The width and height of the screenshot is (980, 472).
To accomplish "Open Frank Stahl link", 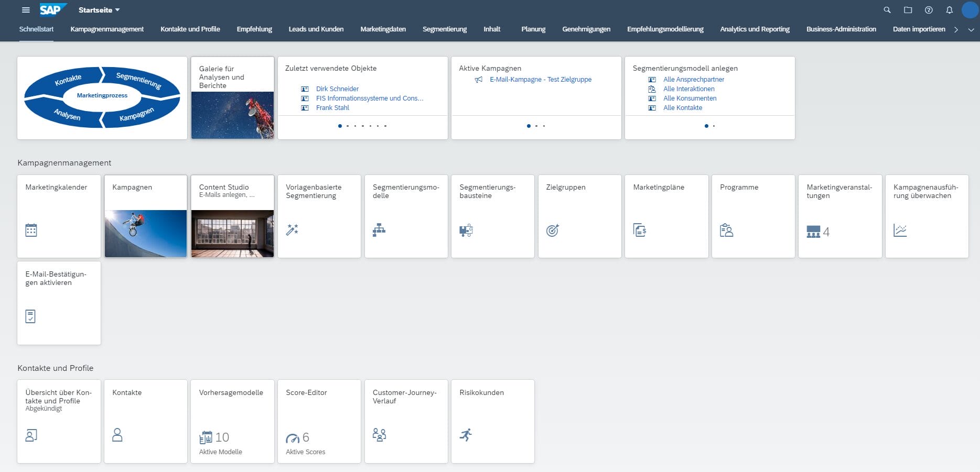I will (x=332, y=108).
